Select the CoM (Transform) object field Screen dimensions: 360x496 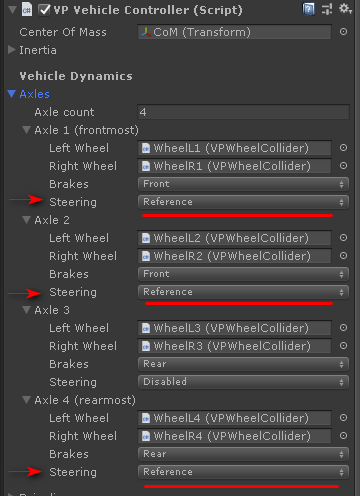click(x=234, y=32)
